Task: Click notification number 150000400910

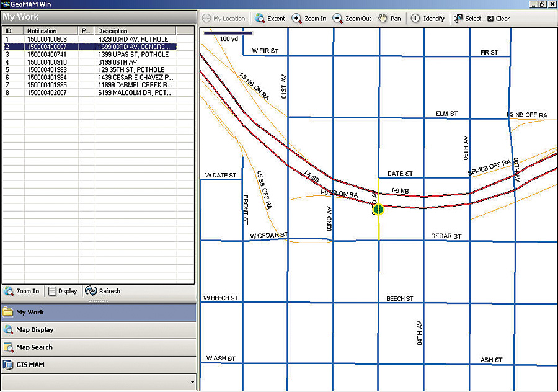Action: click(x=47, y=62)
